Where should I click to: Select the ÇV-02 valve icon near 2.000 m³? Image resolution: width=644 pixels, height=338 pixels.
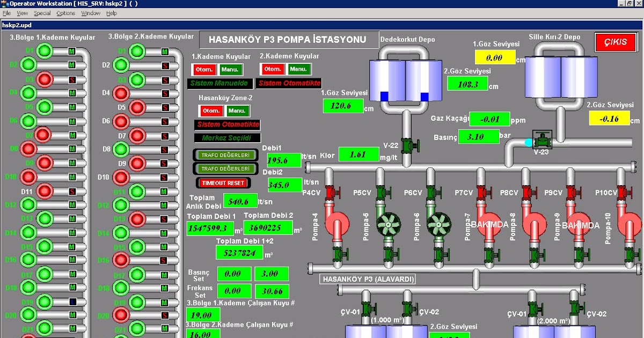[576, 308]
